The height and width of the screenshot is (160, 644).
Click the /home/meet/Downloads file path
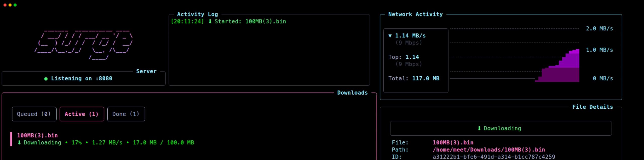pos(489,150)
